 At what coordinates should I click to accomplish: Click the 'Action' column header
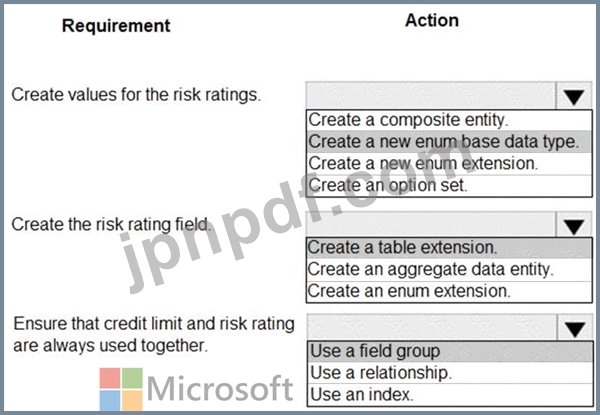pyautogui.click(x=432, y=20)
